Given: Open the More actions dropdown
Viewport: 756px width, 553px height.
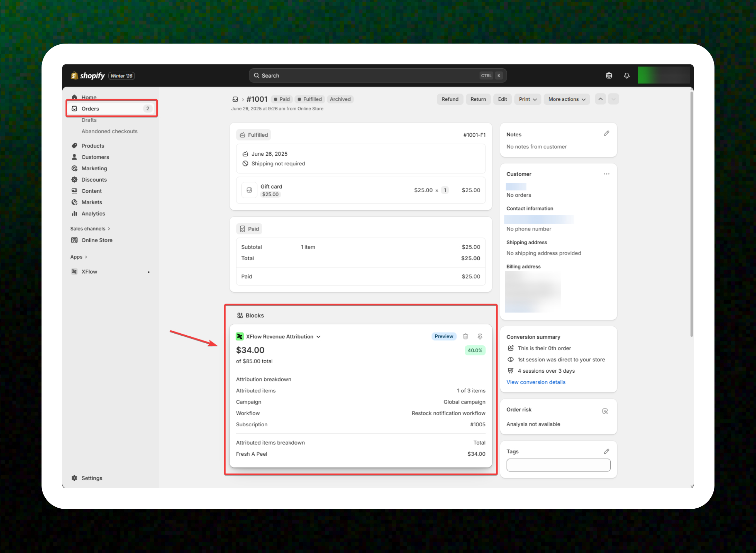Looking at the screenshot, I should coord(567,99).
